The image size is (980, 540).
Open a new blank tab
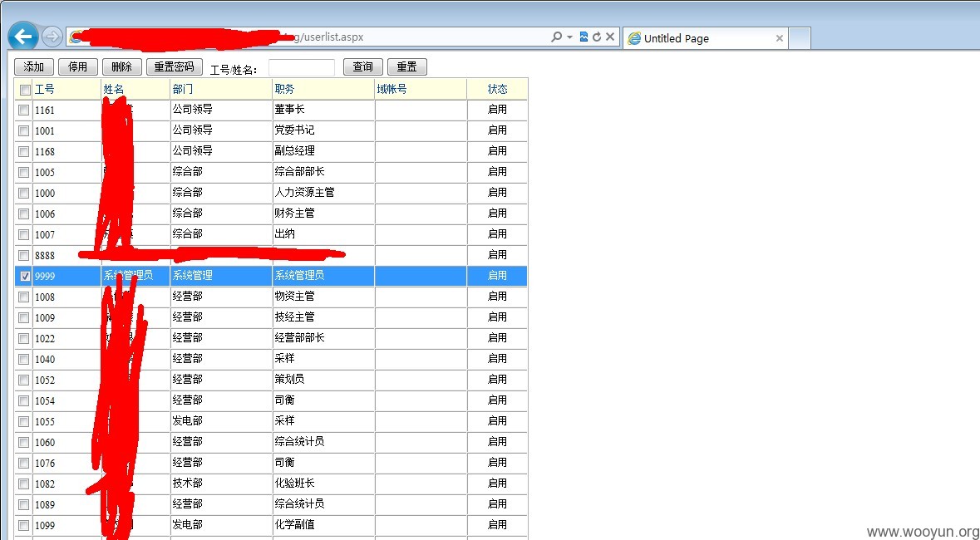click(x=800, y=38)
